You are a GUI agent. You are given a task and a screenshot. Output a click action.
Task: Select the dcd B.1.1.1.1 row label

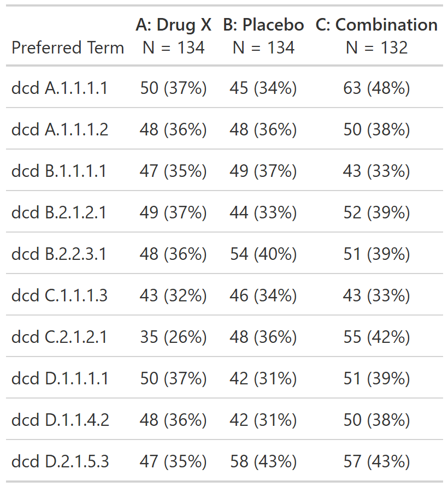pos(59,171)
